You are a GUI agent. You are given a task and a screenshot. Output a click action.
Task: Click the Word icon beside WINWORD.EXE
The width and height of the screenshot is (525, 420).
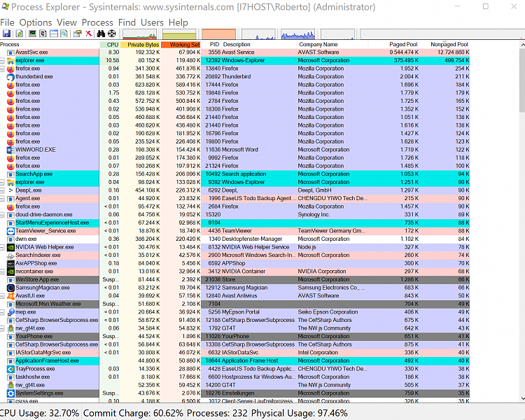coord(10,150)
